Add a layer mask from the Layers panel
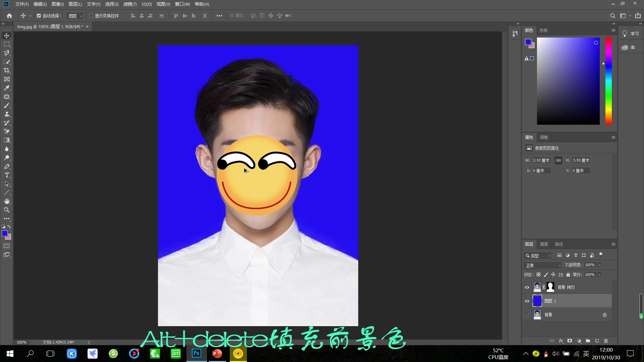The height and width of the screenshot is (362, 644). pos(570,341)
